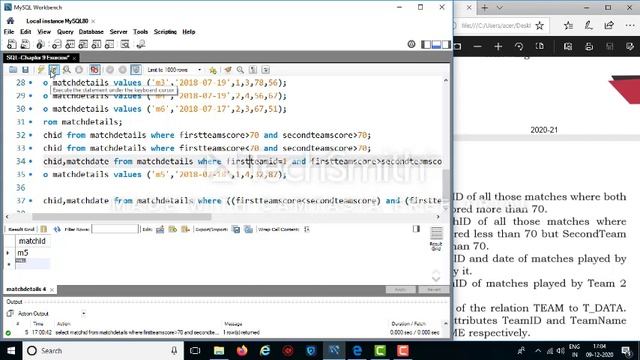Execute the whole script with lightning icon
Screen dimensions: 640x360
pyautogui.click(x=40, y=70)
